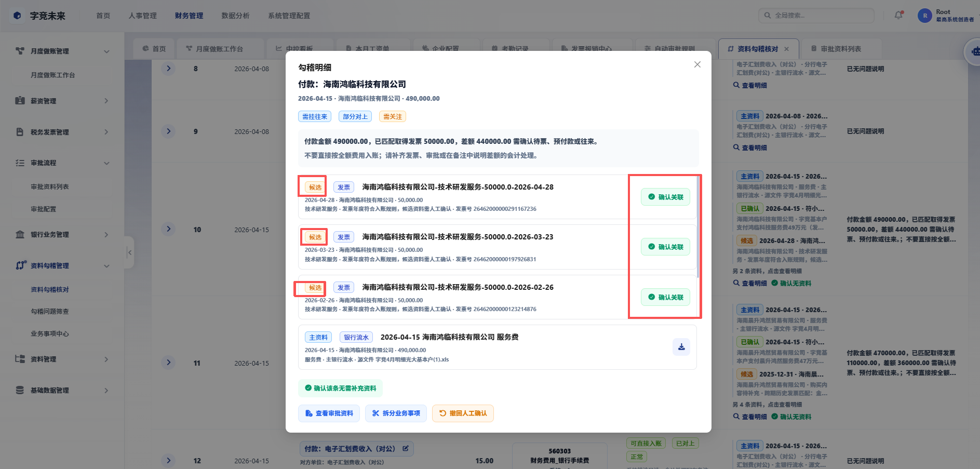980x469 pixels.
Task: Open 审批资料列表 in the sidebar
Action: (x=50, y=187)
